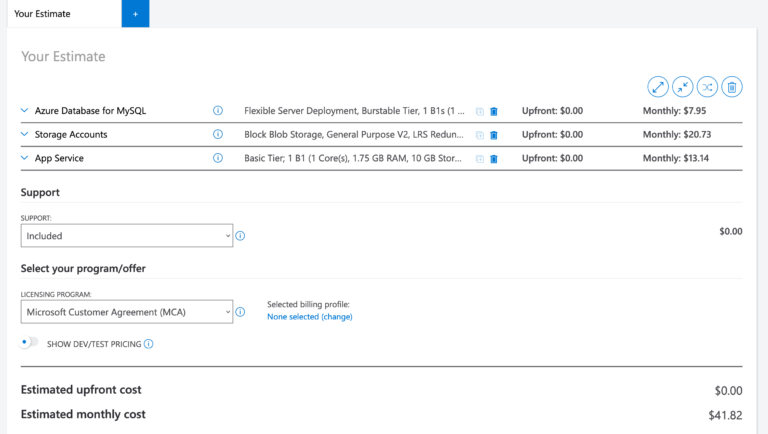Viewport: 768px width, 434px height.
Task: Add a new estimate tab with plus
Action: (135, 14)
